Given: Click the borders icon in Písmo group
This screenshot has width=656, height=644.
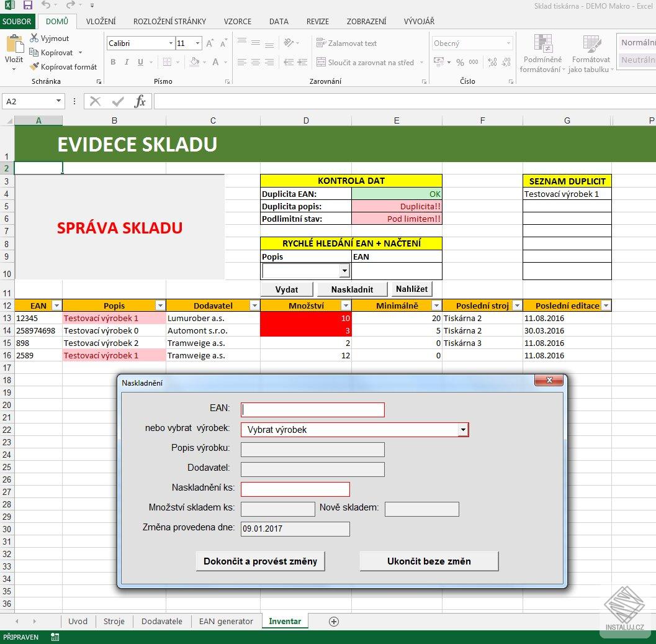Looking at the screenshot, I should [x=168, y=62].
